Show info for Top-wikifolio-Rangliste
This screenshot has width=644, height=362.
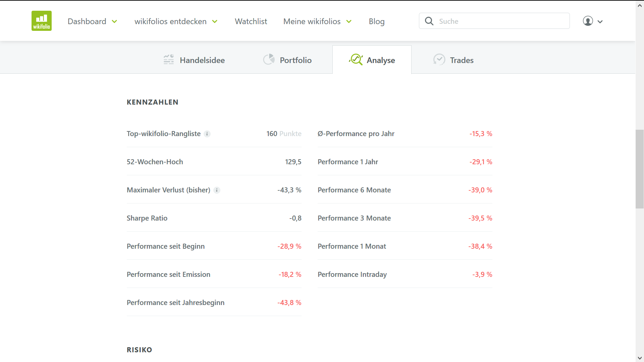207,134
